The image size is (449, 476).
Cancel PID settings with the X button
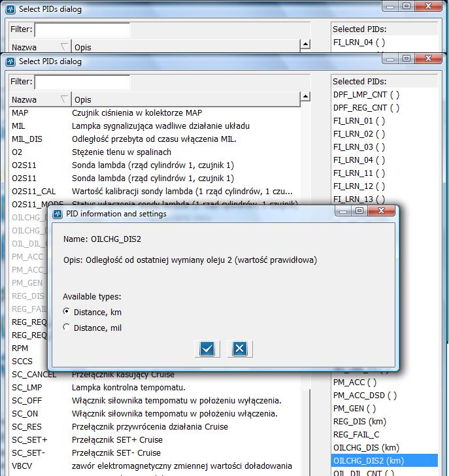coord(239,348)
